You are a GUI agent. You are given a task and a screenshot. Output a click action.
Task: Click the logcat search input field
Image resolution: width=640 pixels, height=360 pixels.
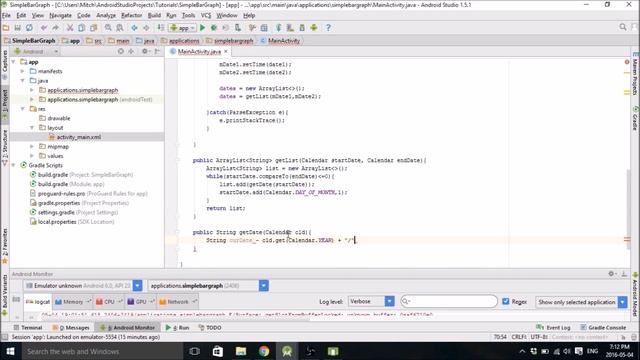tap(449, 301)
